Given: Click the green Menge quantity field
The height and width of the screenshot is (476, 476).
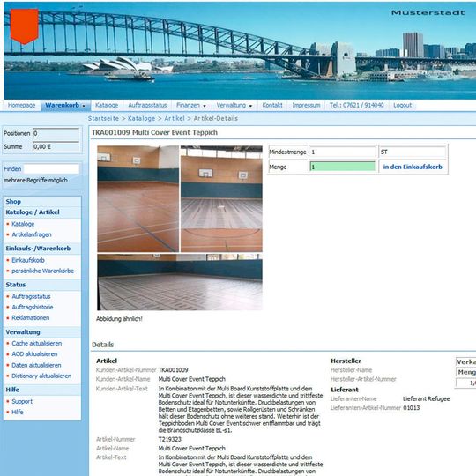Looking at the screenshot, I should tap(342, 167).
